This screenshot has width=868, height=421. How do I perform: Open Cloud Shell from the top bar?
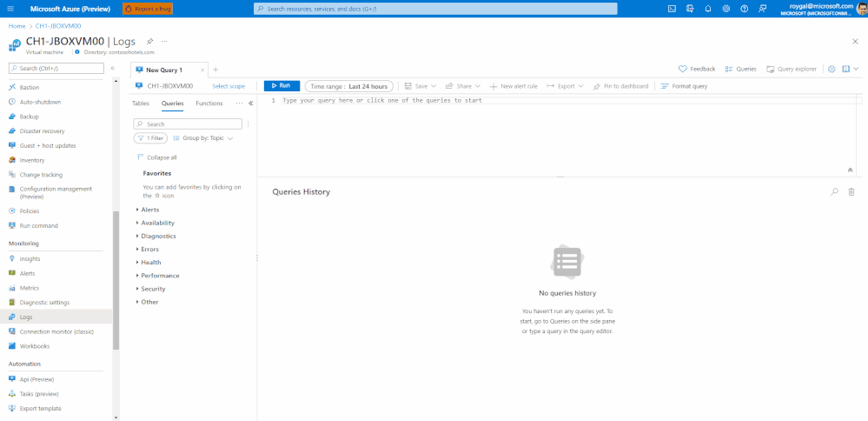(x=672, y=9)
